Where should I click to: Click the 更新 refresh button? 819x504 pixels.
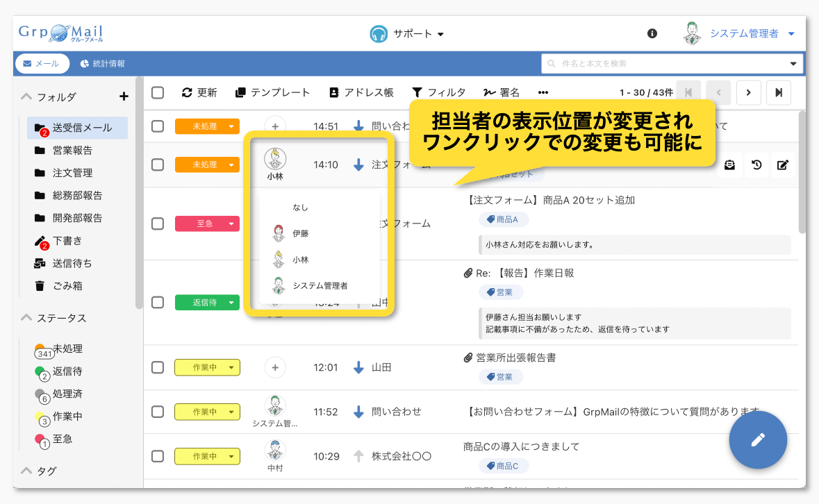(x=199, y=92)
